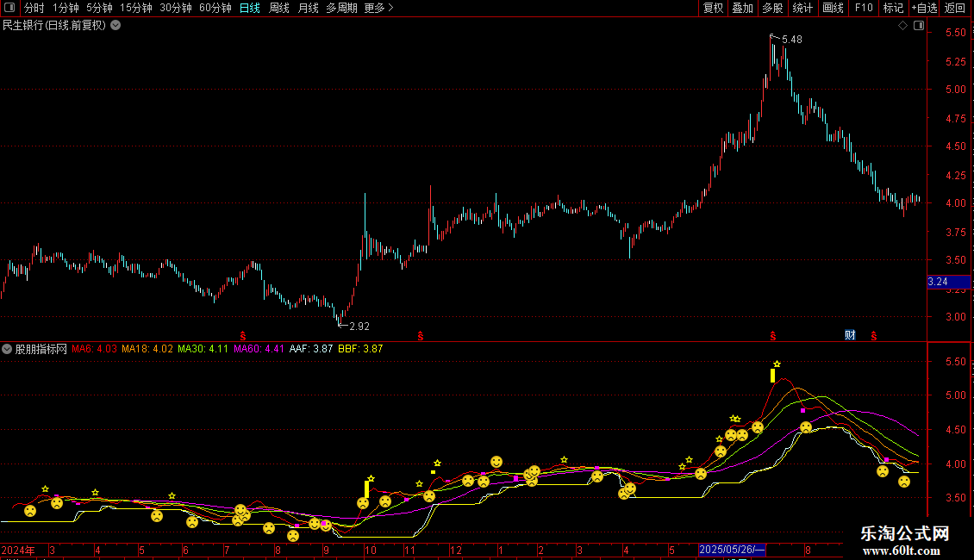Click the S marker near November

point(421,336)
